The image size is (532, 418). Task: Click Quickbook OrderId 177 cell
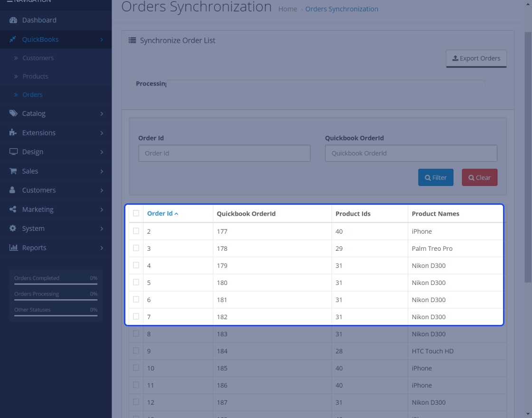click(x=272, y=231)
